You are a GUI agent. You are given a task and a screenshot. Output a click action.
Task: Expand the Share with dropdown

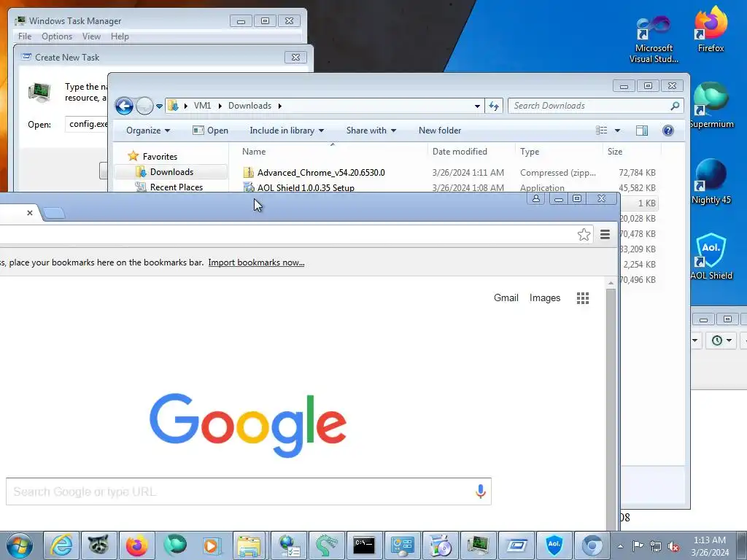click(x=371, y=131)
